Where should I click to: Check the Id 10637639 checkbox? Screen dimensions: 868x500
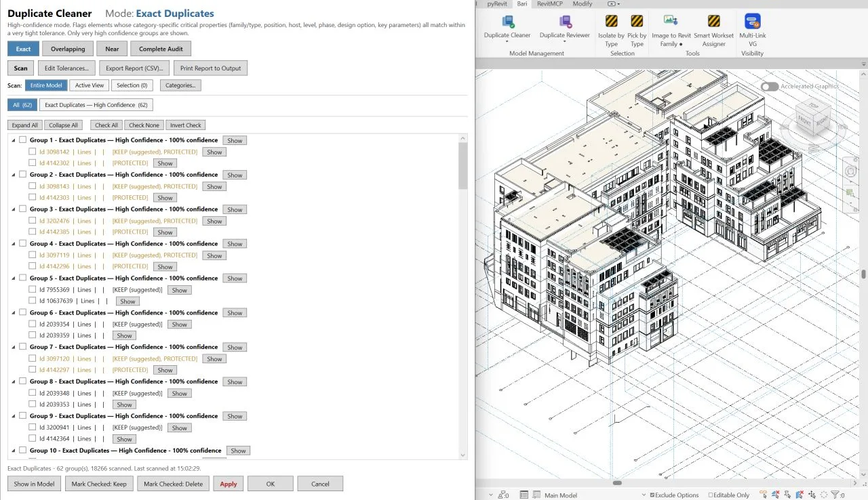coord(32,301)
